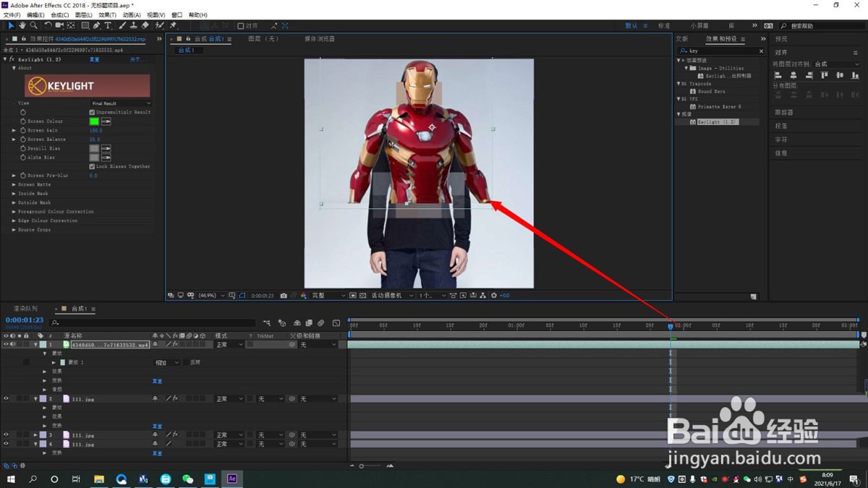This screenshot has width=868, height=488.
Task: Click the Alpha Bias eyedropper icon
Action: point(106,157)
